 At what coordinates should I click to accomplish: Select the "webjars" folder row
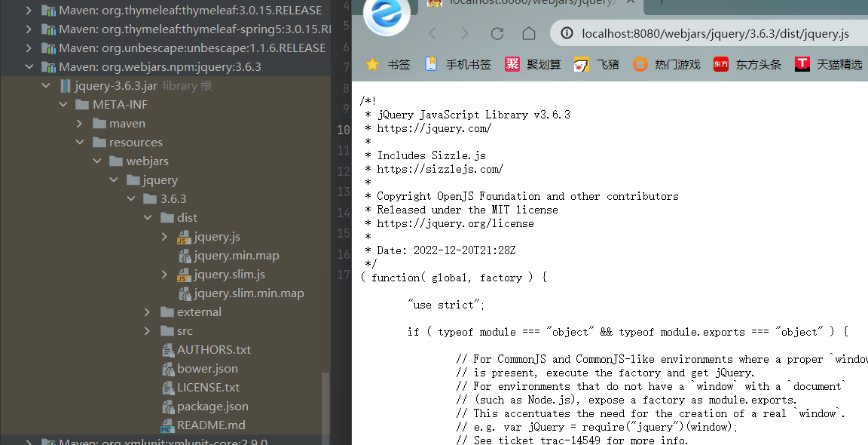(x=165, y=161)
